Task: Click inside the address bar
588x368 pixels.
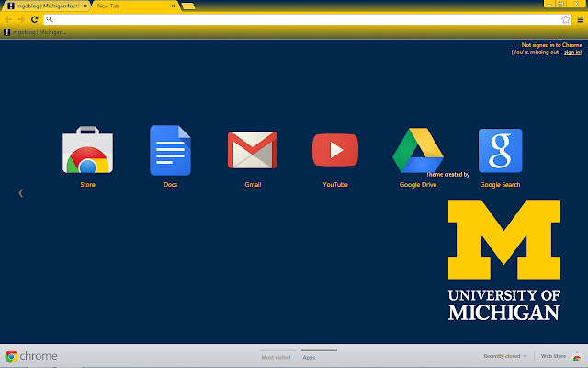Action: [308, 19]
